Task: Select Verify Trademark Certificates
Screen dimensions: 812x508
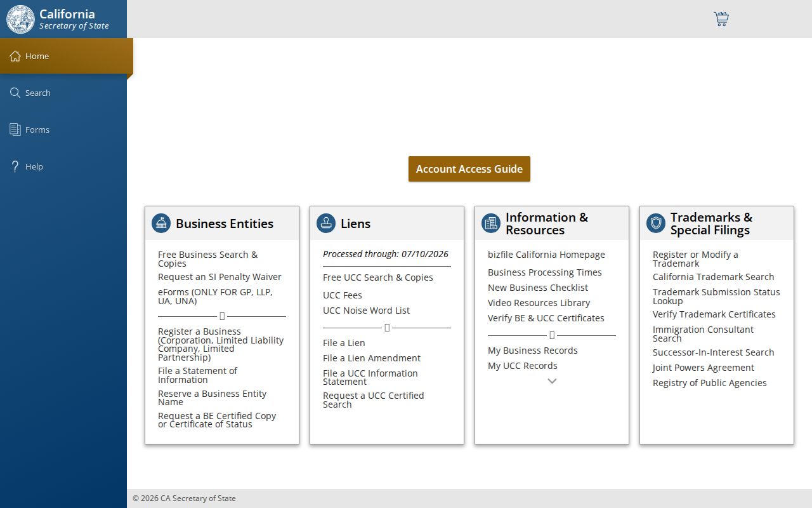Action: (714, 314)
